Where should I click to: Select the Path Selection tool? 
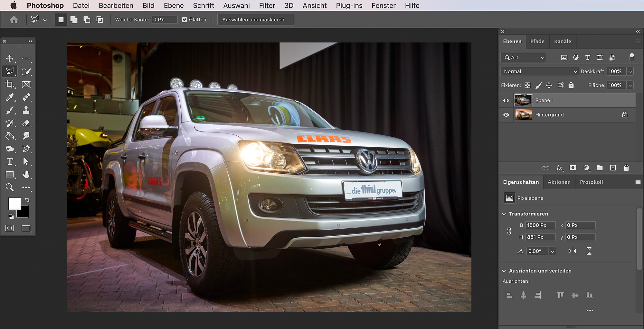pyautogui.click(x=26, y=161)
